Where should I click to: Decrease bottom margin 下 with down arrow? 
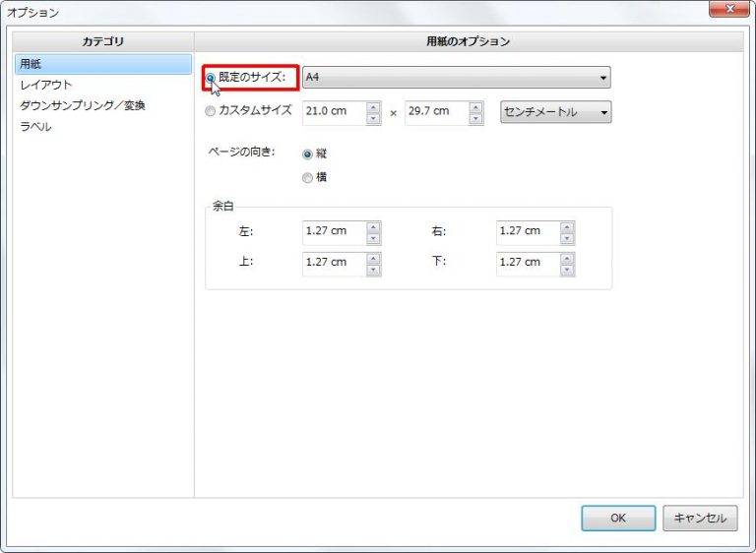point(567,269)
